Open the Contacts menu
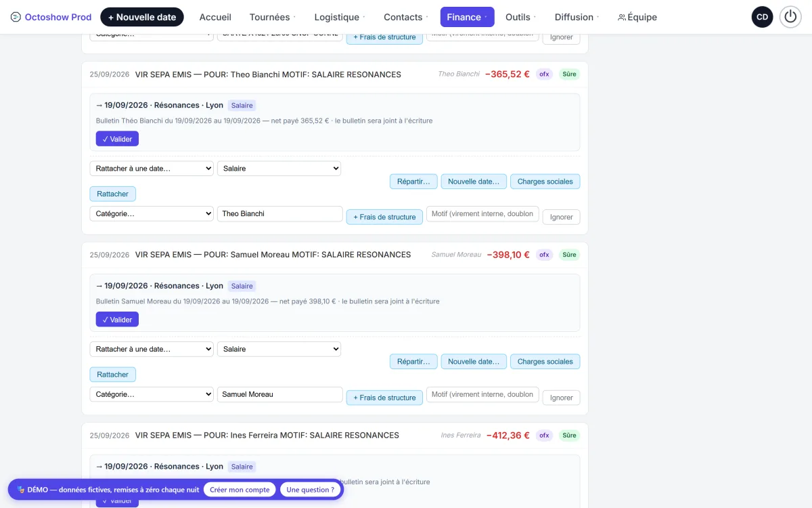The height and width of the screenshot is (508, 812). coord(405,17)
